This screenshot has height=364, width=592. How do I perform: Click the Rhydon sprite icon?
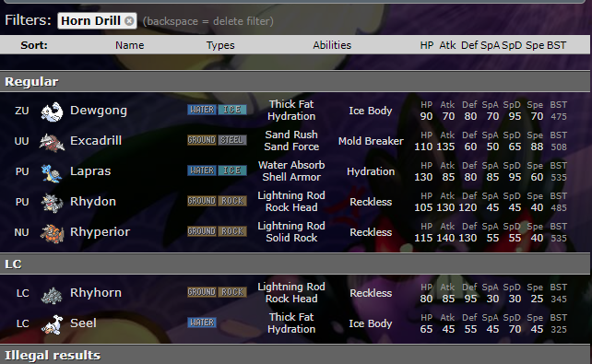52,203
